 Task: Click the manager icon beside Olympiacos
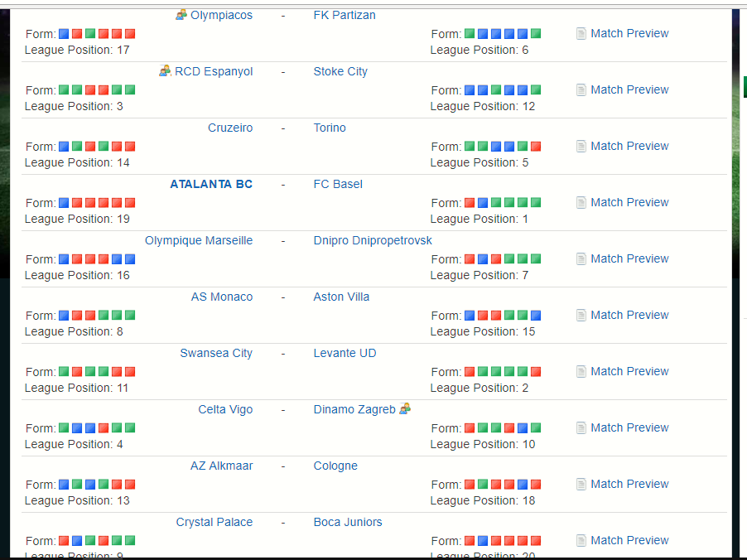point(181,15)
